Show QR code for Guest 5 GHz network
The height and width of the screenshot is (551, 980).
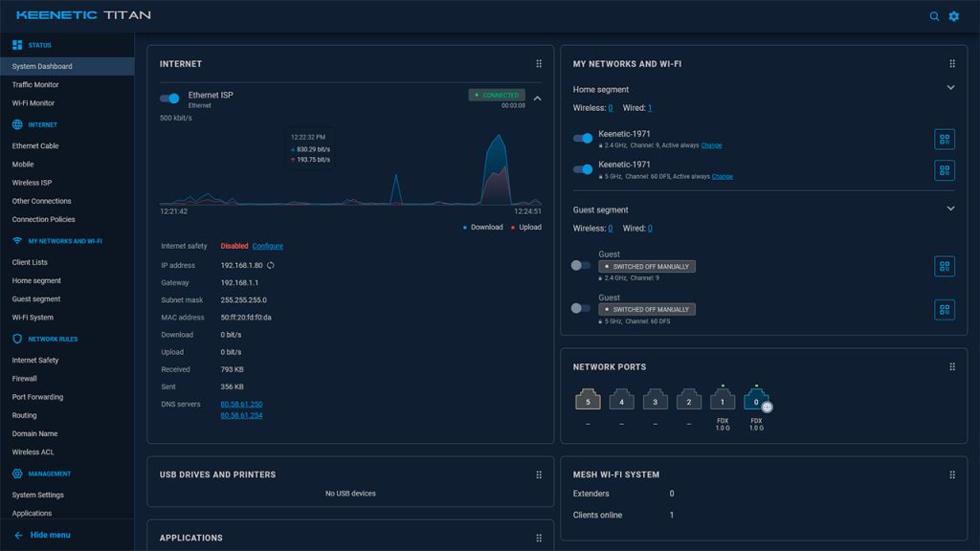pyautogui.click(x=945, y=309)
